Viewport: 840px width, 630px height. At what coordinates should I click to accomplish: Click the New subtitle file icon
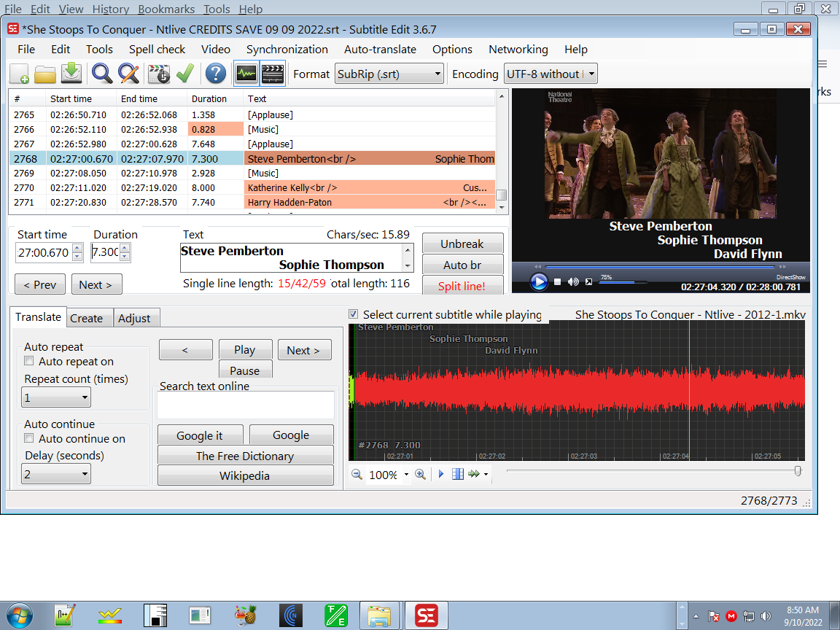20,74
